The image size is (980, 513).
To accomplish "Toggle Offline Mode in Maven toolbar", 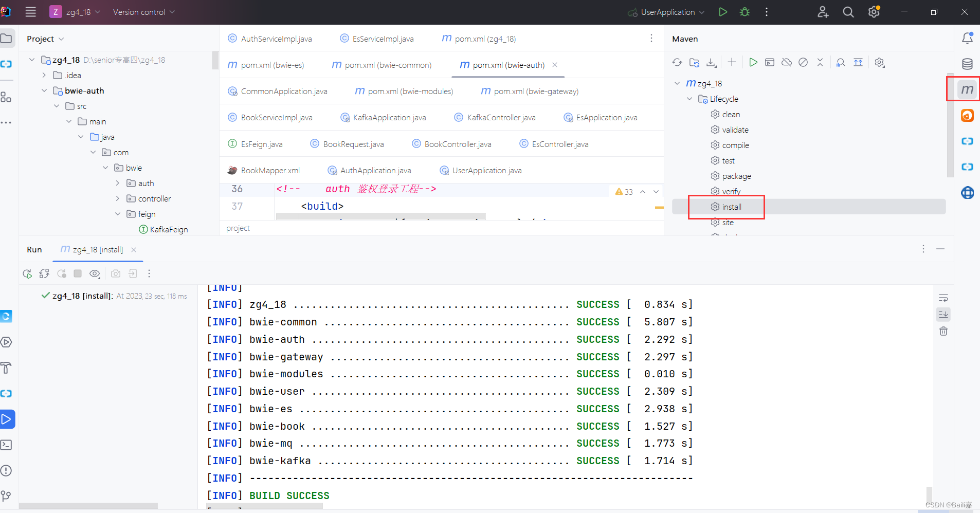I will (786, 62).
